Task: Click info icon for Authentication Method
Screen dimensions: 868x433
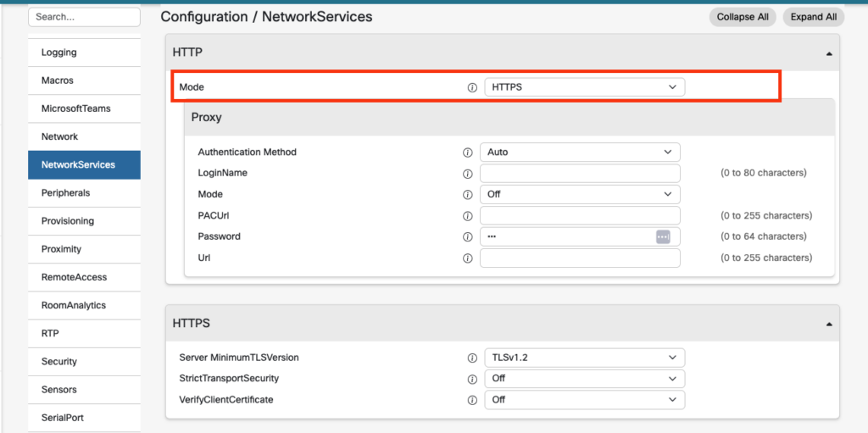Action: point(467,153)
